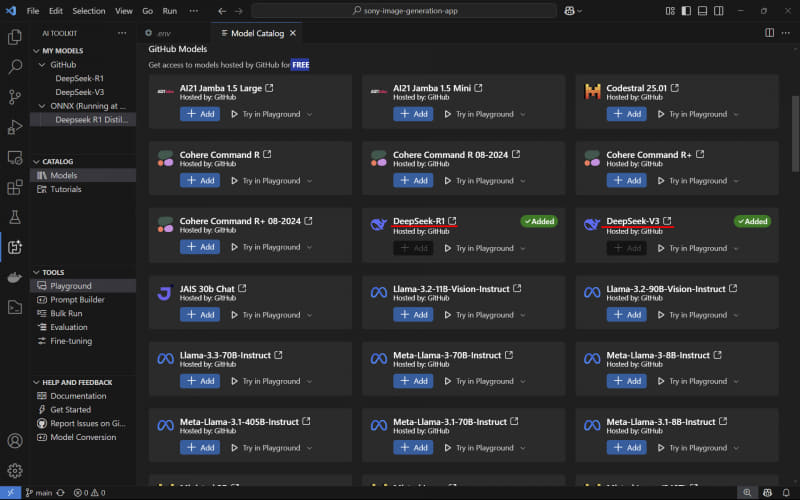The height and width of the screenshot is (500, 800).
Task: Collapse the ONNX tree node
Action: (42, 106)
